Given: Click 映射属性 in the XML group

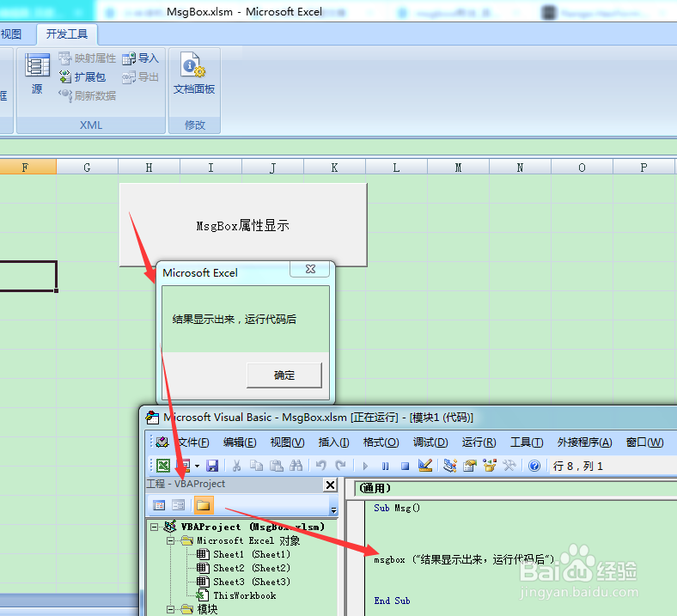Looking at the screenshot, I should 88,58.
